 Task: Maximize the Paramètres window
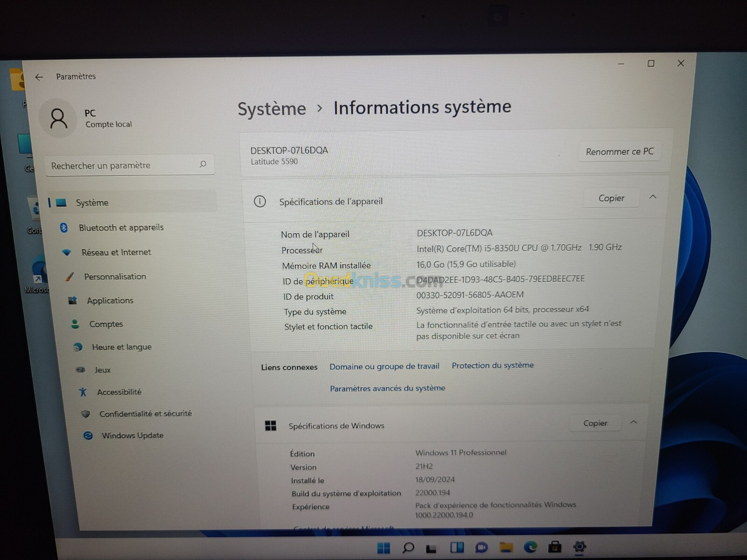(x=651, y=63)
